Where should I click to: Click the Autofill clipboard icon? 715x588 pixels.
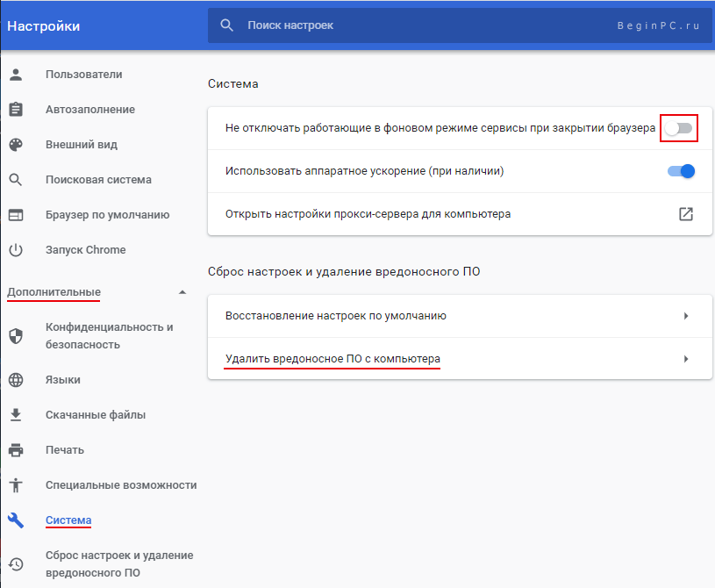(x=16, y=110)
